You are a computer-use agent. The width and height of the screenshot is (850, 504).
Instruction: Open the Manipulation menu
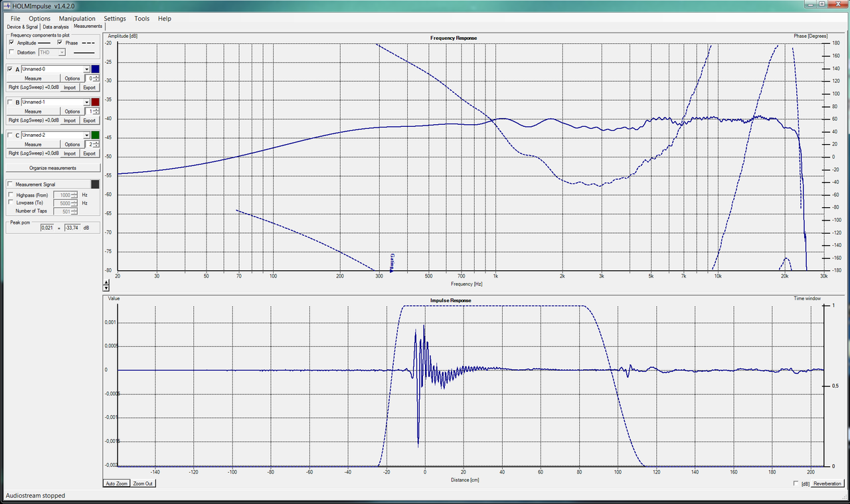click(77, 19)
